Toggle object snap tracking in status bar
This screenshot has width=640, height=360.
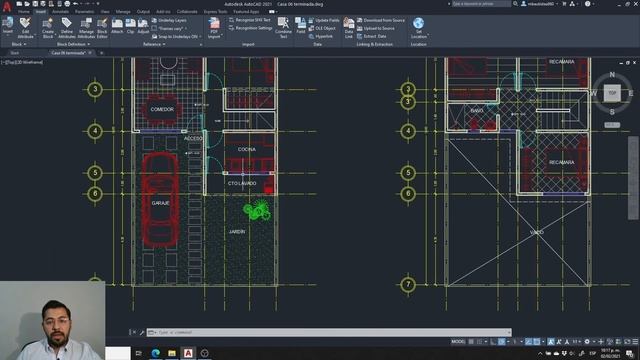click(x=528, y=342)
